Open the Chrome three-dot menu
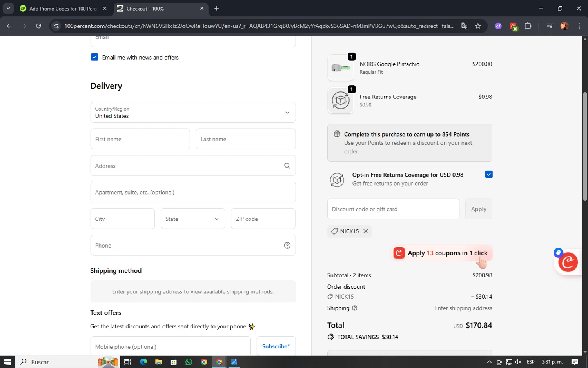This screenshot has height=368, width=588. pos(579,26)
